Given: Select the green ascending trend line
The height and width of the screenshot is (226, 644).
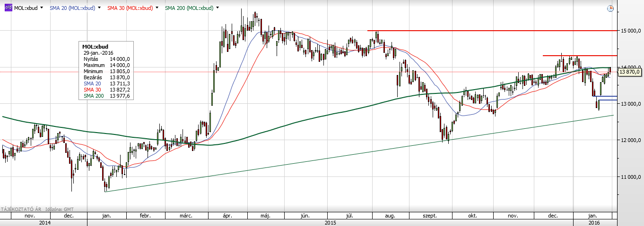Looking at the screenshot, I should (359, 153).
